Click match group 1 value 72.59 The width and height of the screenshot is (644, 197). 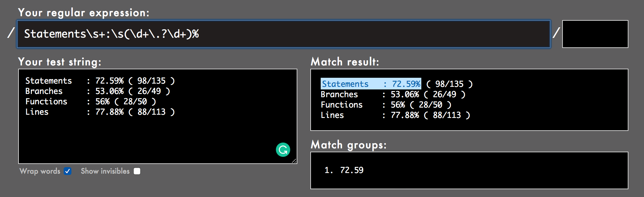tap(352, 170)
